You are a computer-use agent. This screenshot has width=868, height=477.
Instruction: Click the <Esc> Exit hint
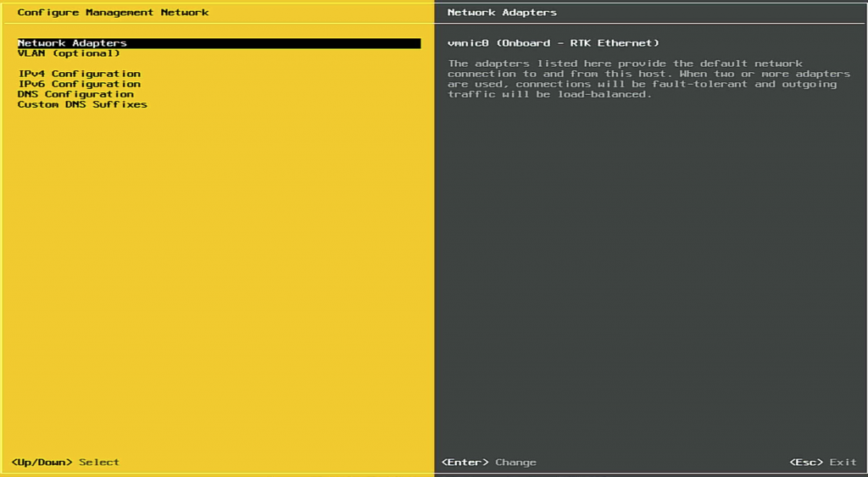point(823,462)
